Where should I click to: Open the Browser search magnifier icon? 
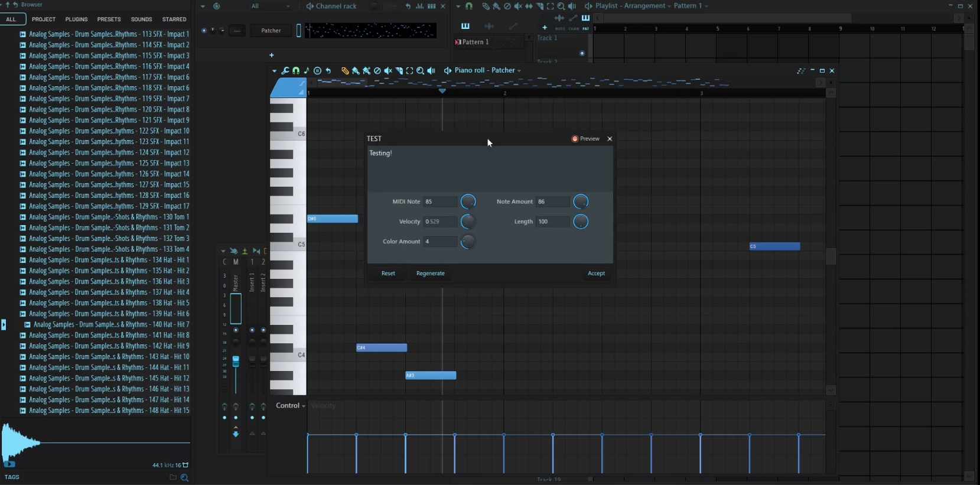tap(184, 477)
